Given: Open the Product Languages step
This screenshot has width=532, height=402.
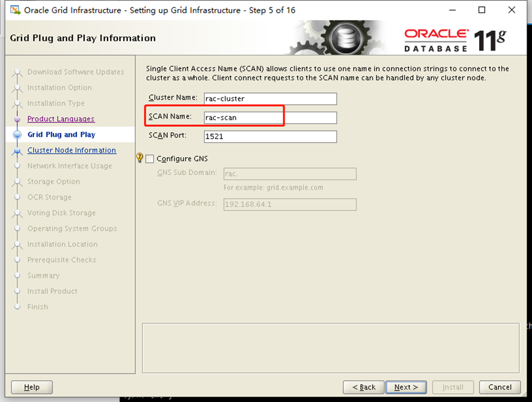Looking at the screenshot, I should [x=61, y=119].
